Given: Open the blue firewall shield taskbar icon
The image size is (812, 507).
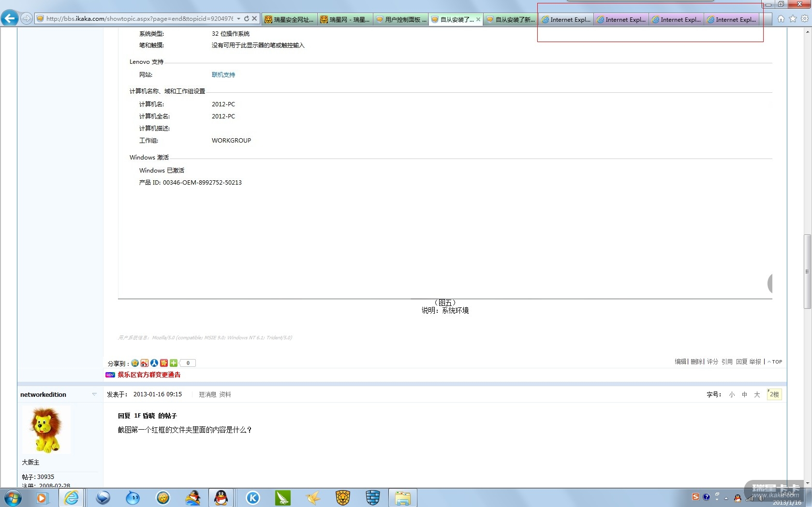Looking at the screenshot, I should click(x=373, y=498).
